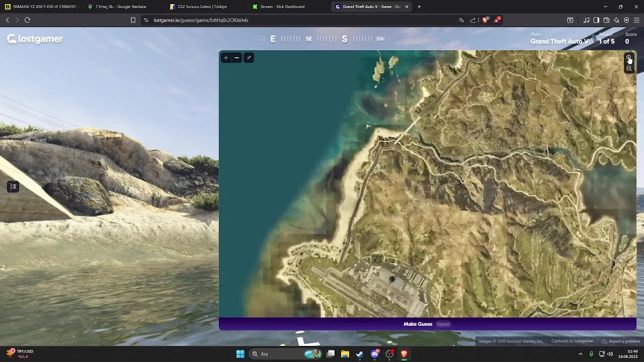Open File Explorer from taskbar
This screenshot has width=644, height=362.
coord(345,354)
